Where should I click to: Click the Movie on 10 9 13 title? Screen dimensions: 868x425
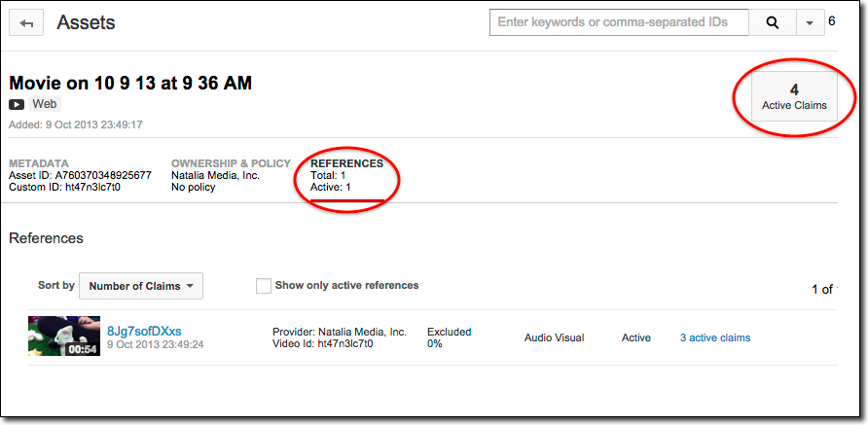coord(130,83)
